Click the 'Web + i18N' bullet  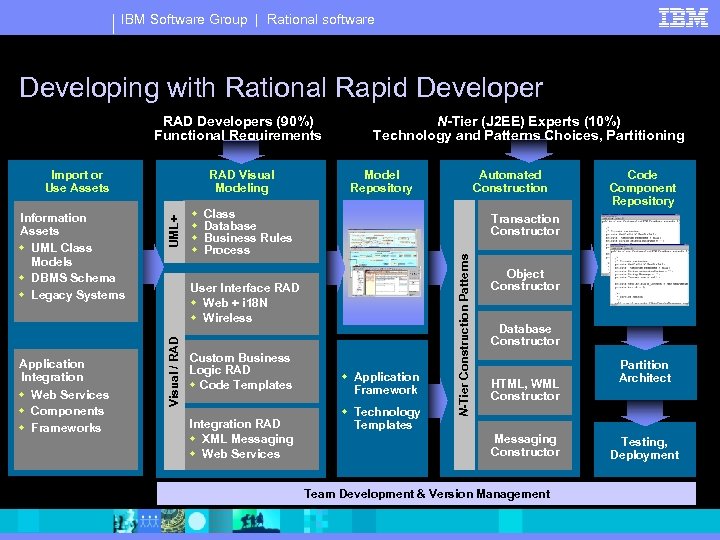point(235,303)
